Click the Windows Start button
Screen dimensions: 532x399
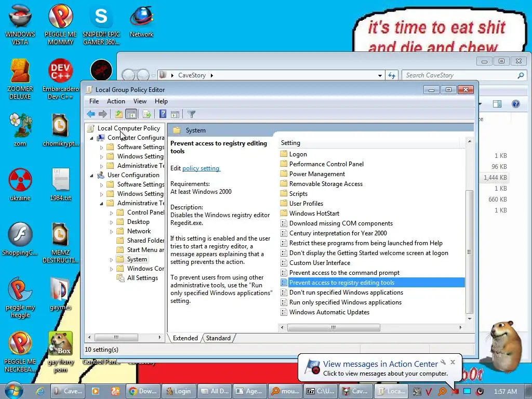(14, 391)
